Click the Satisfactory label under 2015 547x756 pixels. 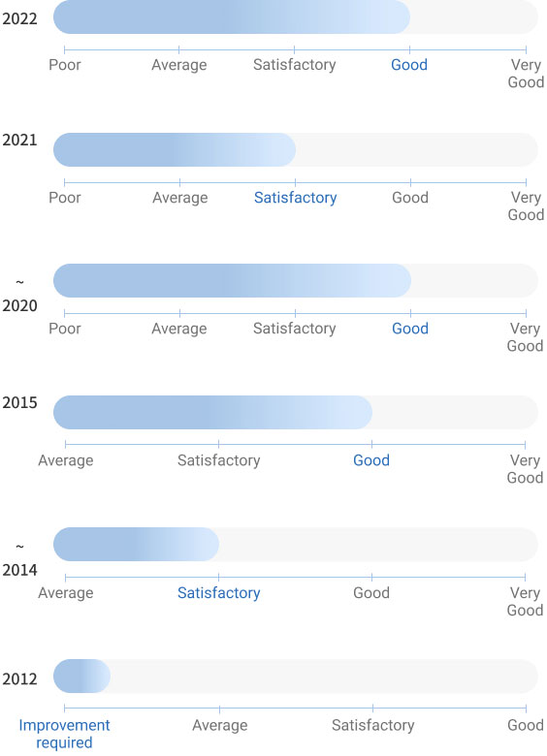tap(218, 460)
